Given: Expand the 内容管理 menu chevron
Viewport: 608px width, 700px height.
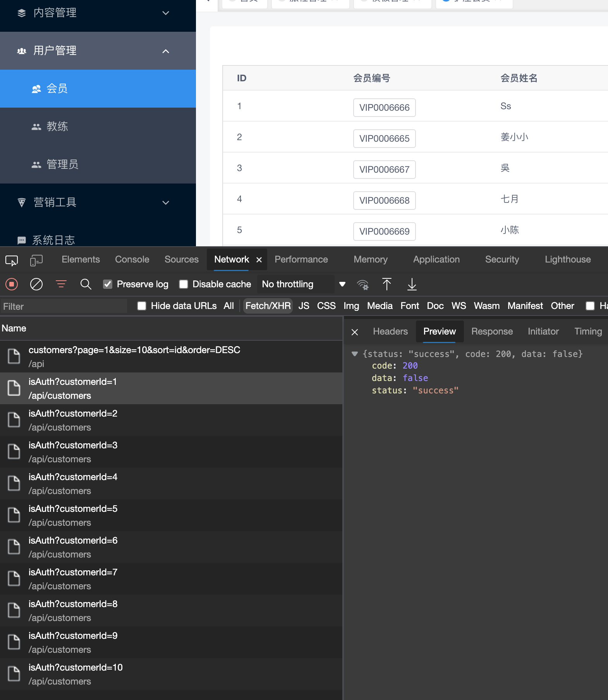Looking at the screenshot, I should pos(166,13).
